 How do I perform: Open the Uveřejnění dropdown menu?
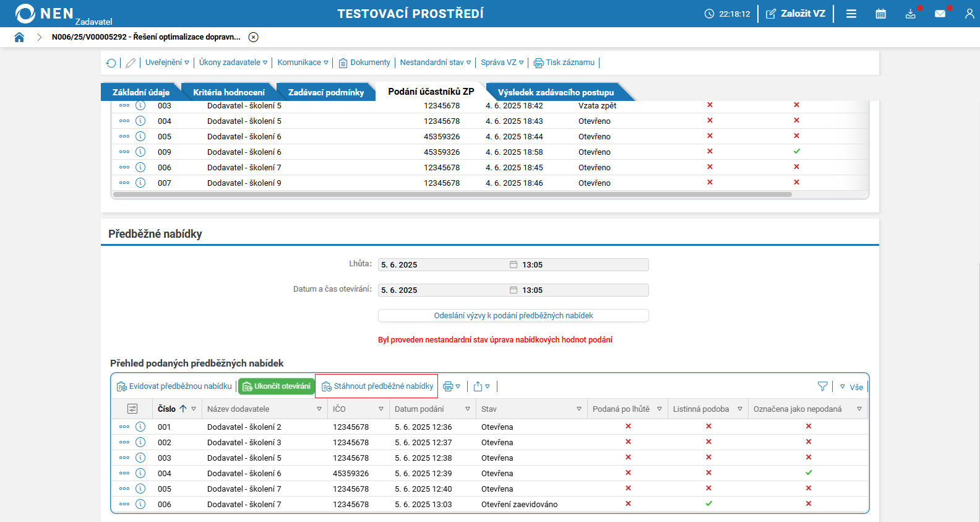167,63
